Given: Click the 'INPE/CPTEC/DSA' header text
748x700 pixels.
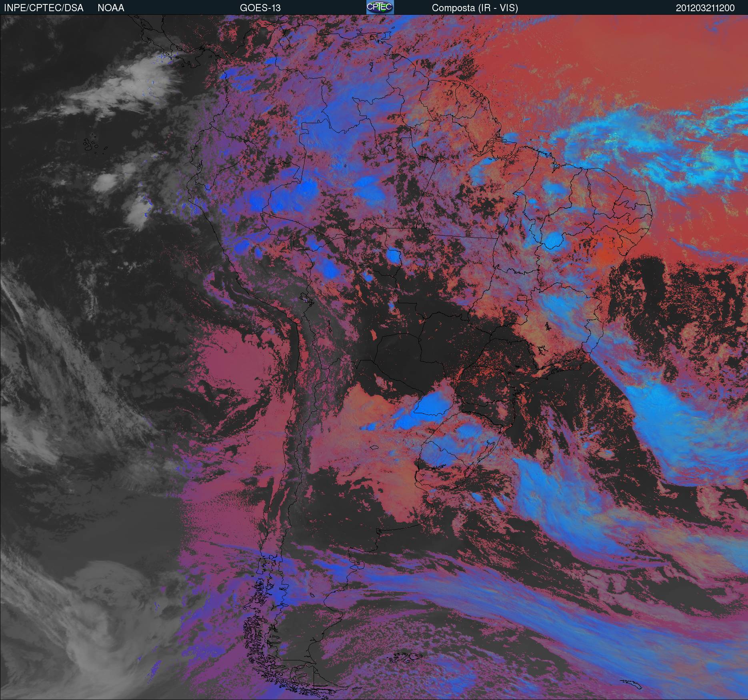Looking at the screenshot, I should coord(44,8).
